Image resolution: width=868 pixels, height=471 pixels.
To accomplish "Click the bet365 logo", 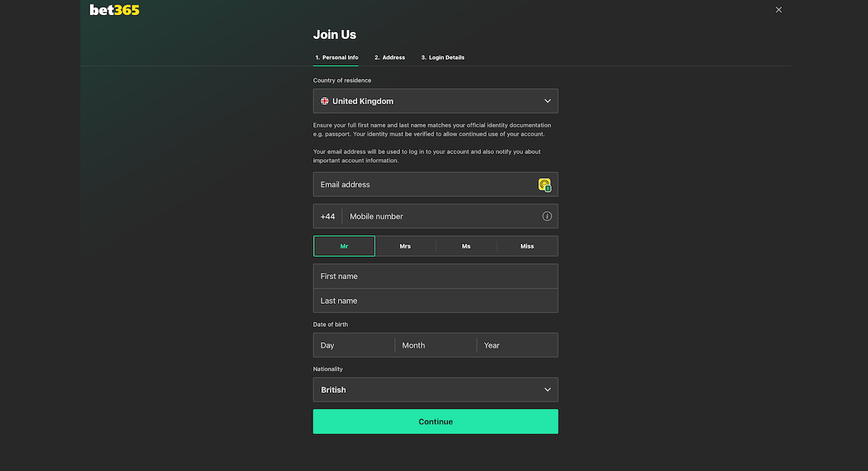I will [x=114, y=10].
